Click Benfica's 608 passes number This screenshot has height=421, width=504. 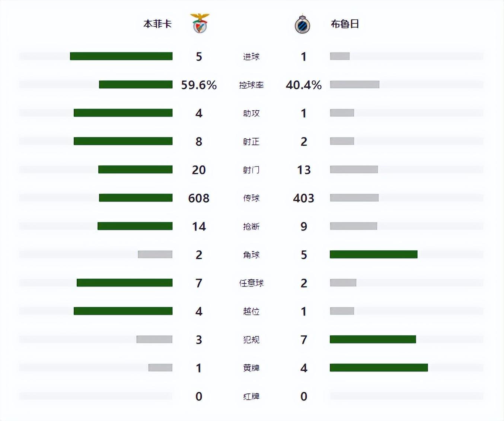199,198
